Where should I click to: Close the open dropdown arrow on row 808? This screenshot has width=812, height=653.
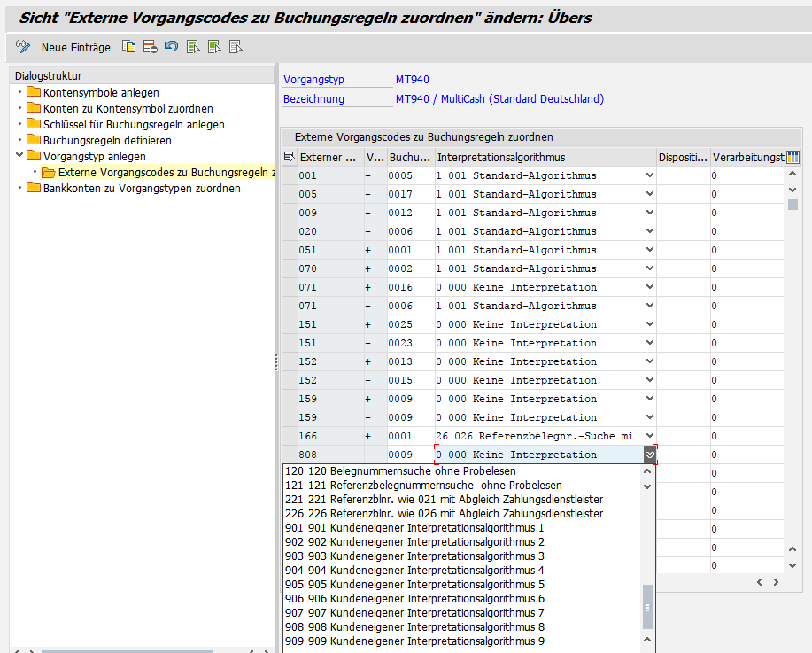click(x=649, y=455)
